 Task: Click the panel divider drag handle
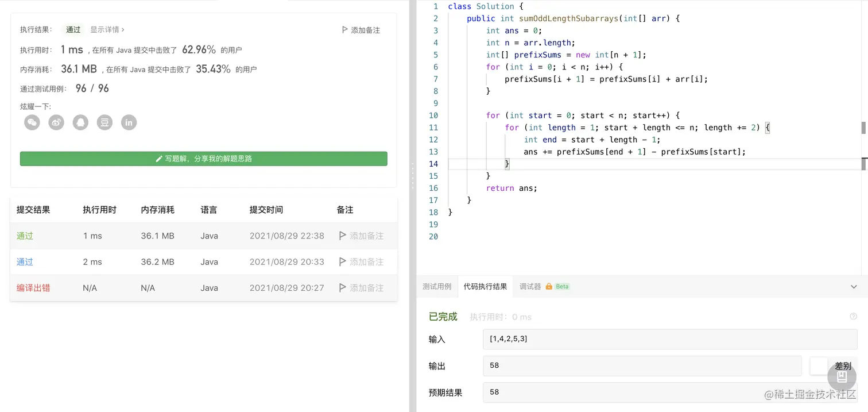point(412,176)
